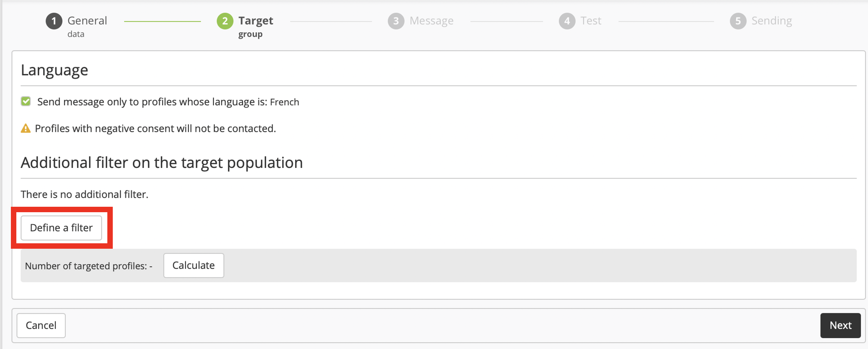Click step 4 circle icon
This screenshot has width=868, height=349.
pyautogui.click(x=567, y=21)
